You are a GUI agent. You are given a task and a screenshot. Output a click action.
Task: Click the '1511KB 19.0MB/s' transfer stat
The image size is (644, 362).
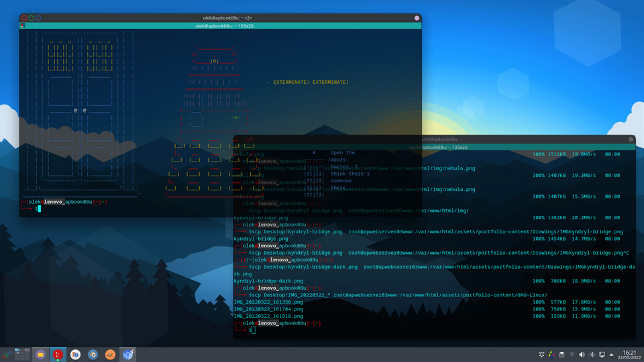[x=572, y=154]
